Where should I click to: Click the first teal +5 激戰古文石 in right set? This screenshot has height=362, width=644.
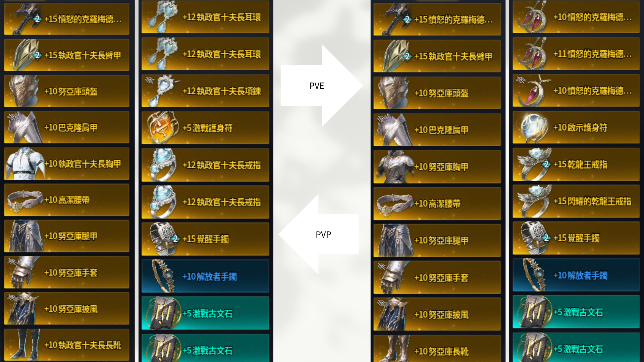click(x=576, y=312)
